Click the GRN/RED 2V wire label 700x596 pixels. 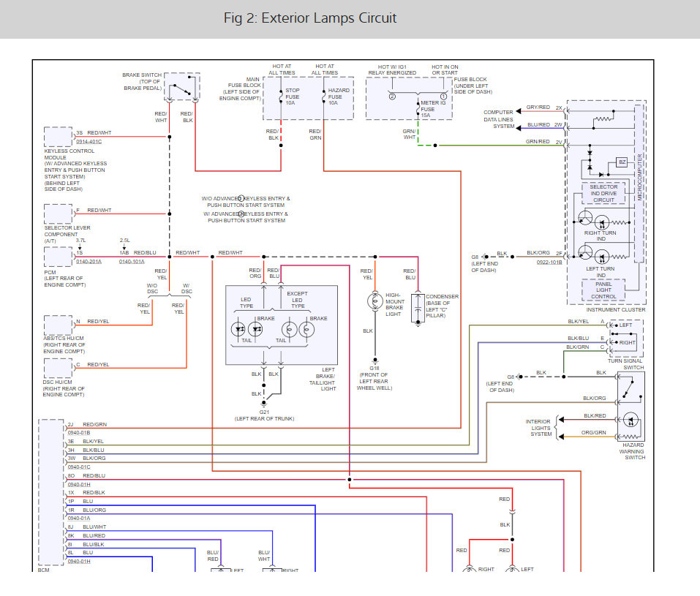tap(543, 142)
